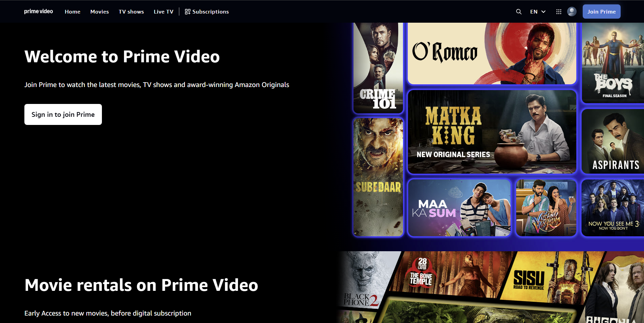Viewport: 644px width, 323px height.
Task: Open the apps grid icon
Action: (x=559, y=12)
